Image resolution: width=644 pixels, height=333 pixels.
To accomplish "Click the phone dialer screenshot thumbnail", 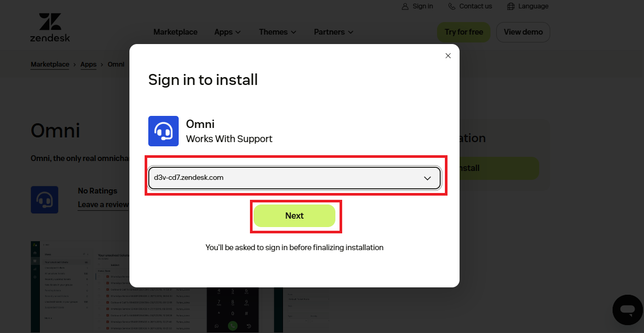I will 233,309.
